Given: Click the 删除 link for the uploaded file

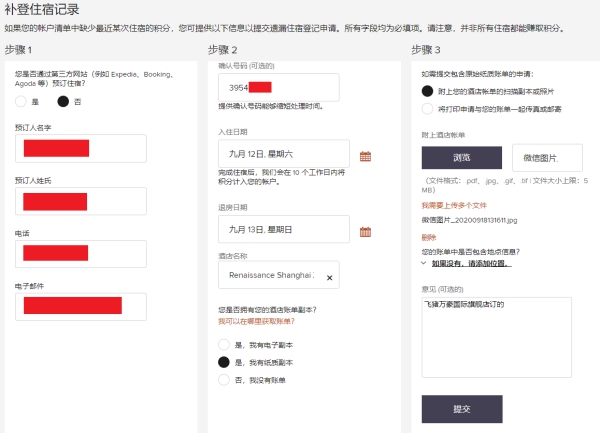Looking at the screenshot, I should (x=429, y=238).
